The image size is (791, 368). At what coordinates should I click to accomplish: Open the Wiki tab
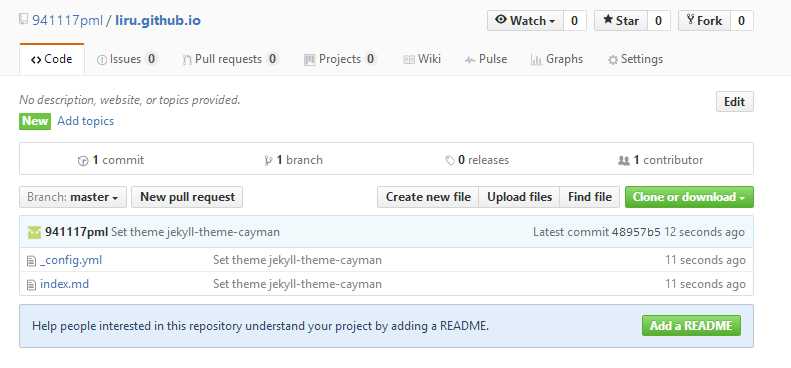[422, 59]
